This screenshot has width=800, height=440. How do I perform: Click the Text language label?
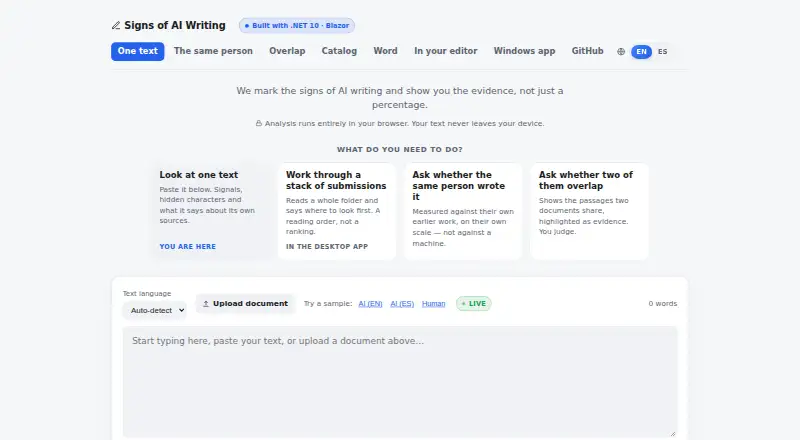pyautogui.click(x=147, y=294)
